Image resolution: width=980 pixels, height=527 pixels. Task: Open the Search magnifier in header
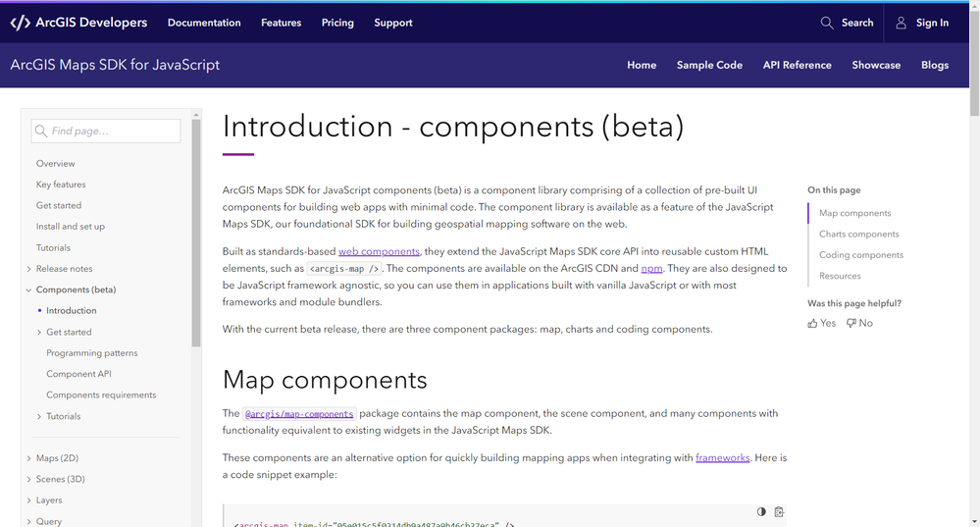click(x=827, y=23)
